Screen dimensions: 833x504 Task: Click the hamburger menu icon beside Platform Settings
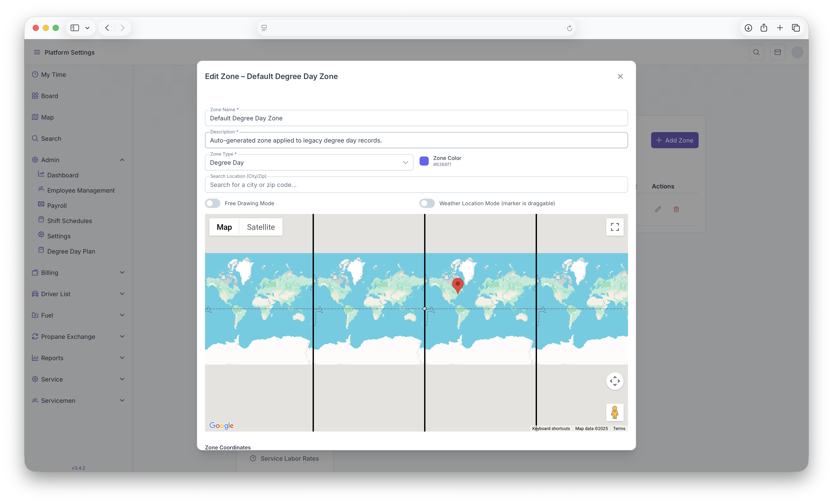[37, 52]
